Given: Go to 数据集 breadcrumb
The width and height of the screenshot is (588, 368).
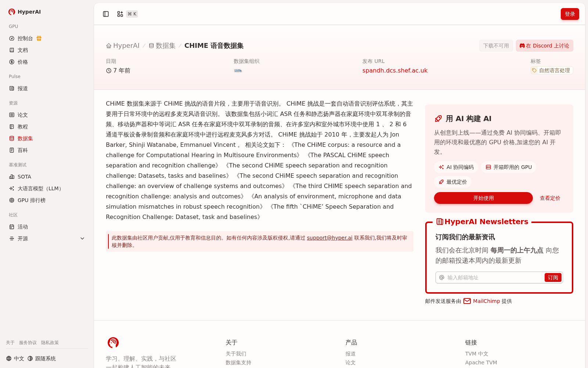Looking at the screenshot, I should point(162,46).
